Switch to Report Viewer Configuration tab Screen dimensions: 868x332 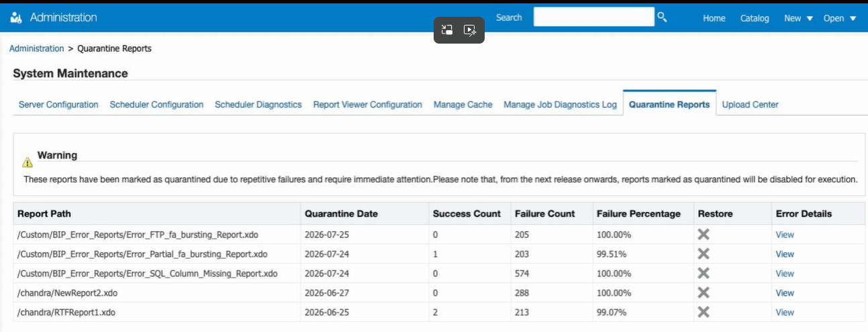pyautogui.click(x=368, y=105)
